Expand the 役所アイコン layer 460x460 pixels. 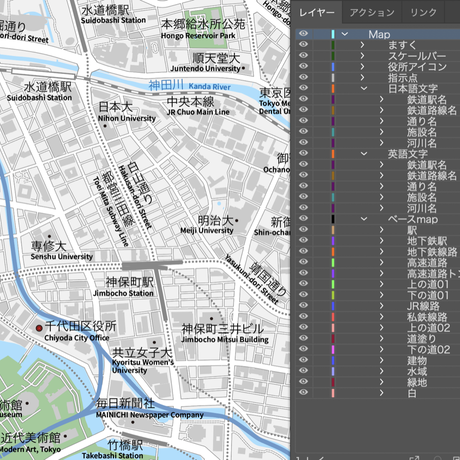(x=363, y=66)
